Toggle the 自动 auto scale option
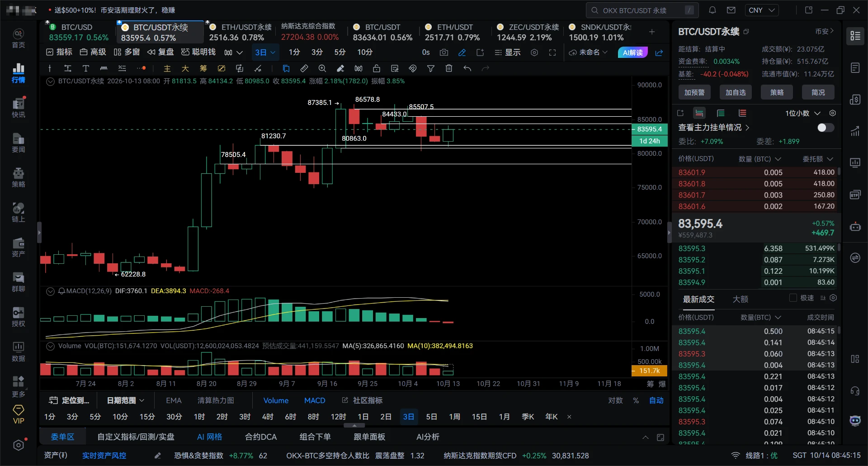The height and width of the screenshot is (466, 868). pyautogui.click(x=656, y=400)
